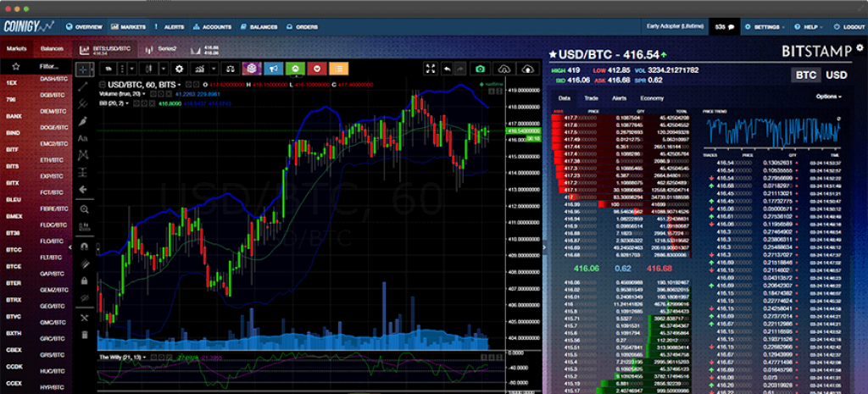Screen dimensions: 868x394
Task: Click the purple cube toolbar button
Action: coord(251,69)
